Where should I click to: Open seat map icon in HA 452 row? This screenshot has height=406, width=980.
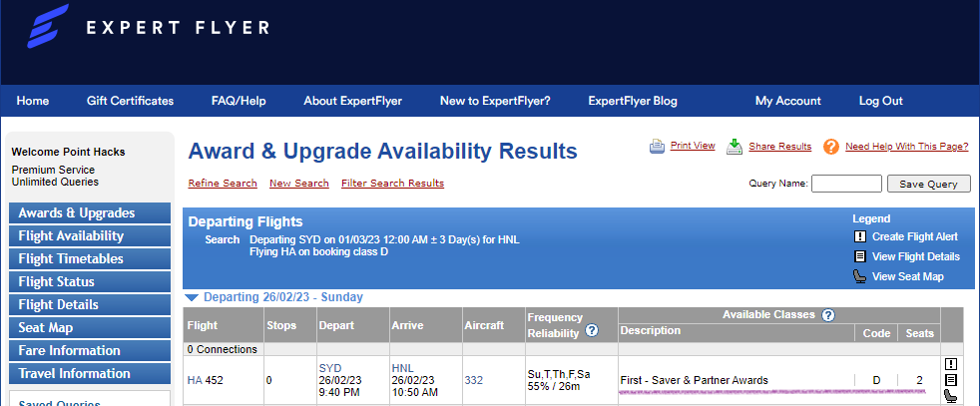click(x=951, y=395)
